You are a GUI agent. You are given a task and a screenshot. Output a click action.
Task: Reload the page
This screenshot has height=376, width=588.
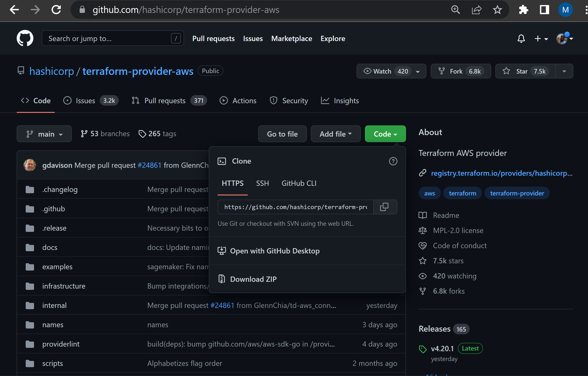point(56,10)
